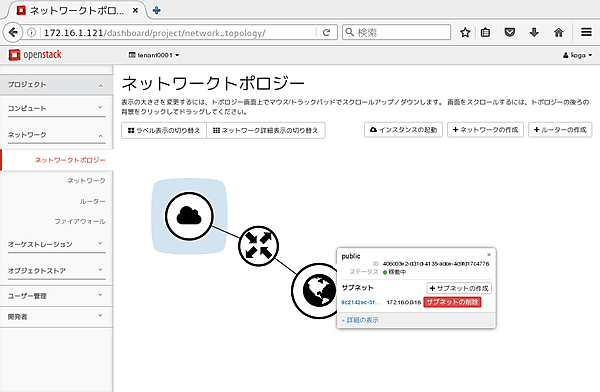This screenshot has width=600, height=392.
Task: Close the ネットワークトポロジー browser tab
Action: [x=135, y=11]
